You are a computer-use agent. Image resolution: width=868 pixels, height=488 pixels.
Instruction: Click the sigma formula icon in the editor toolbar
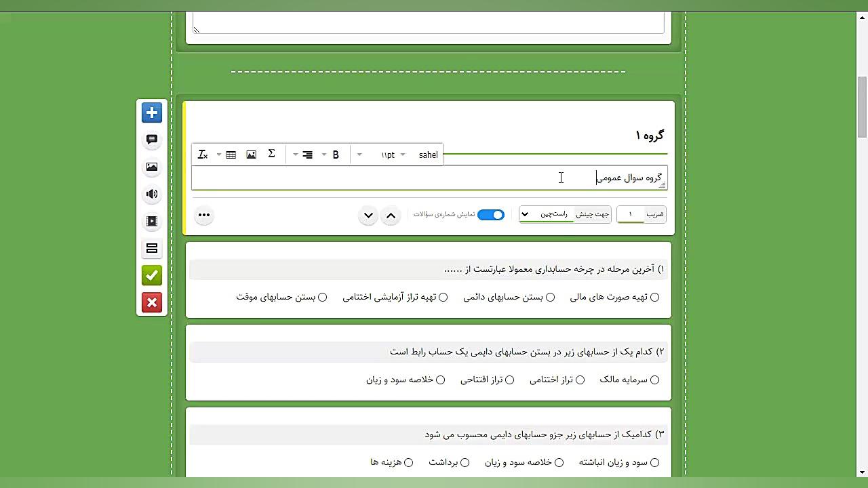pyautogui.click(x=271, y=154)
